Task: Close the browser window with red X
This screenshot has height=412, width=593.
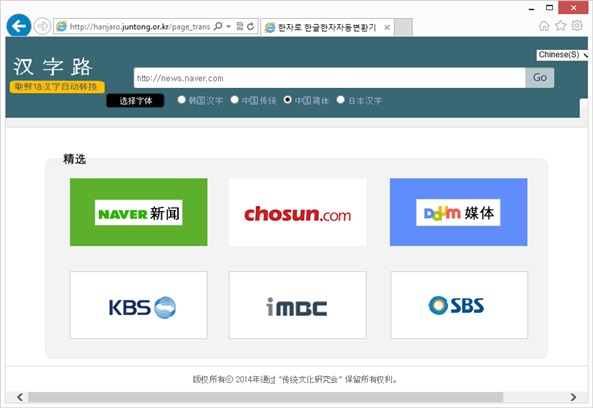Action: coord(573,8)
